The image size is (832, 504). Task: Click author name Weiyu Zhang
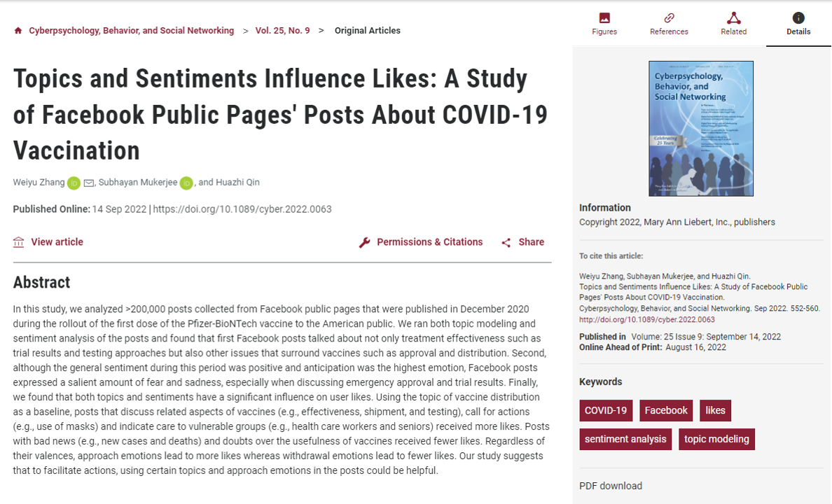pyautogui.click(x=39, y=183)
